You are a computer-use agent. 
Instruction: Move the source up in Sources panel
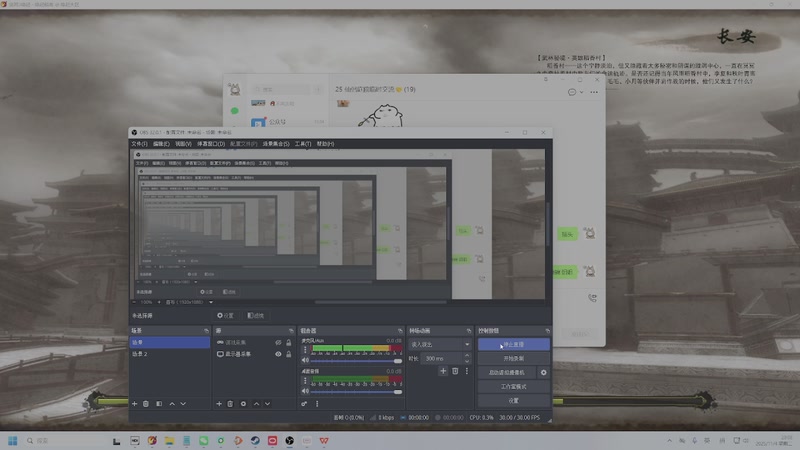tap(256, 404)
